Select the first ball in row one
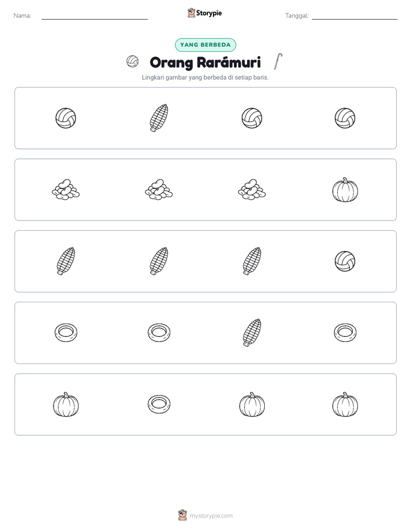The width and height of the screenshot is (411, 532). 66,118
